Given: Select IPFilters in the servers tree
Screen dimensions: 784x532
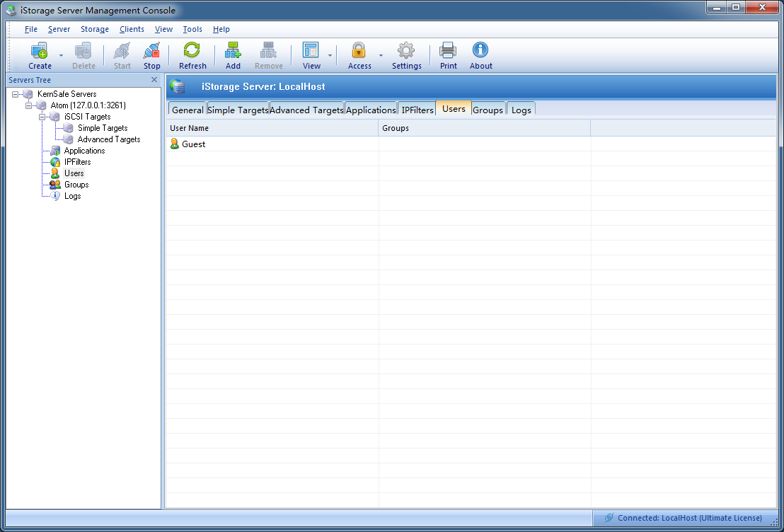Looking at the screenshot, I should (78, 162).
